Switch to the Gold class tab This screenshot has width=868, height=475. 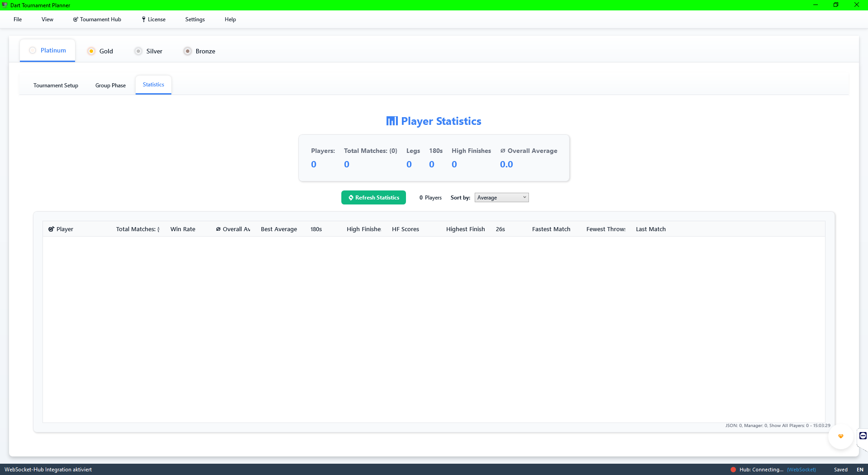(x=100, y=51)
